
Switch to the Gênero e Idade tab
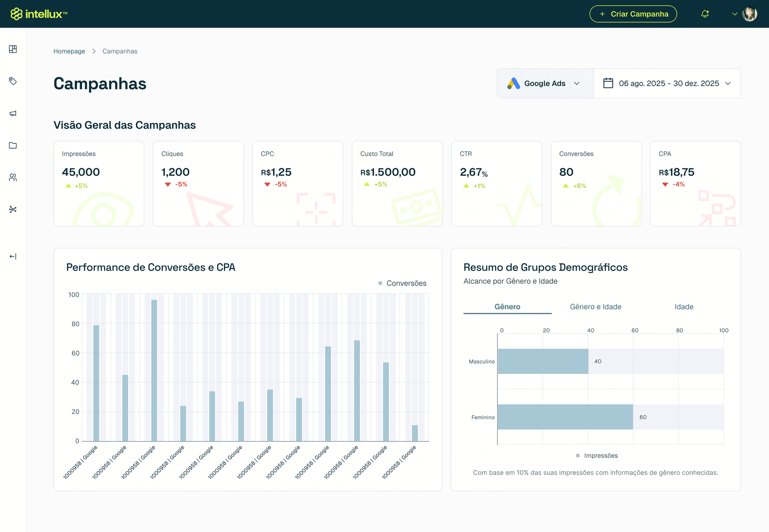coord(595,306)
